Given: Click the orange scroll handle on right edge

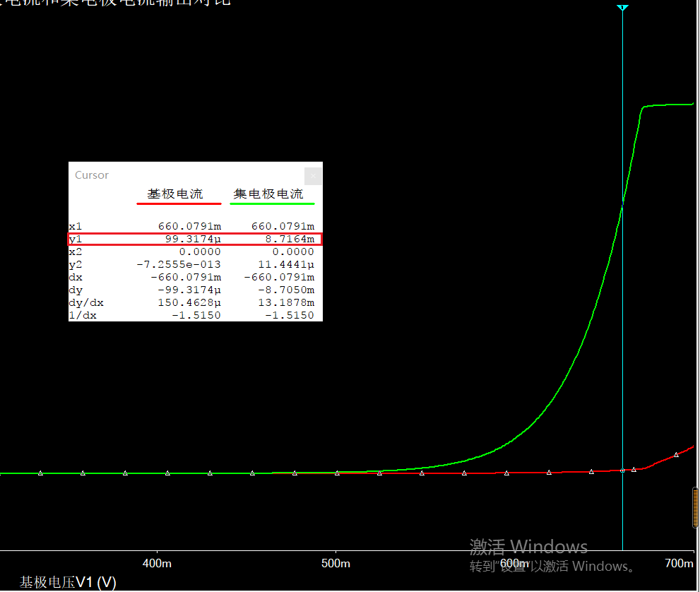Looking at the screenshot, I should (696, 507).
